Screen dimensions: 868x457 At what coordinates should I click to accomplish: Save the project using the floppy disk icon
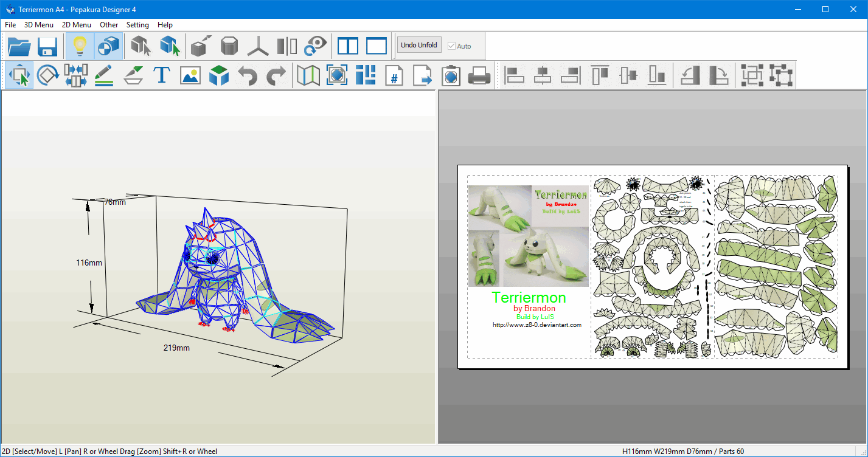coord(47,46)
